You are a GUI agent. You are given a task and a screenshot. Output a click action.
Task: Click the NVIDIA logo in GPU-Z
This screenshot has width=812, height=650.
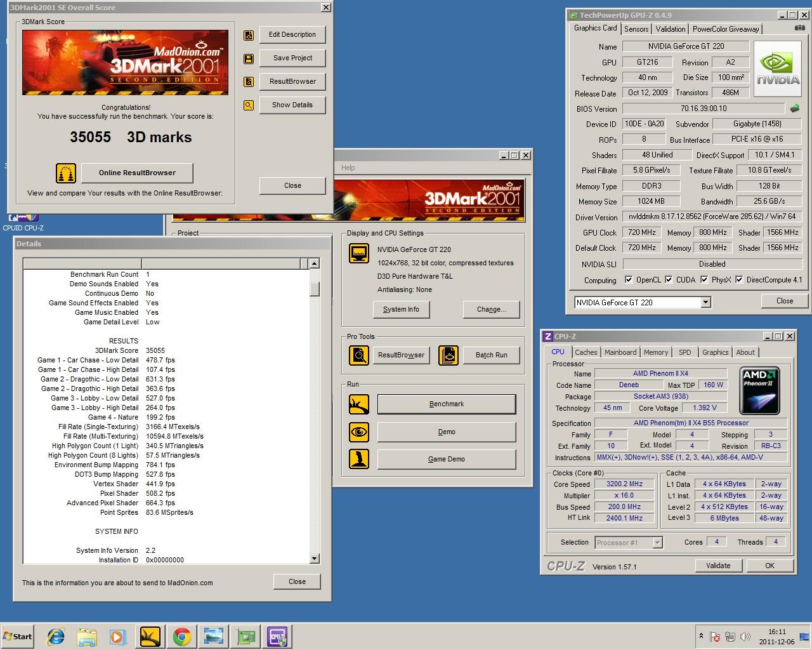[778, 69]
